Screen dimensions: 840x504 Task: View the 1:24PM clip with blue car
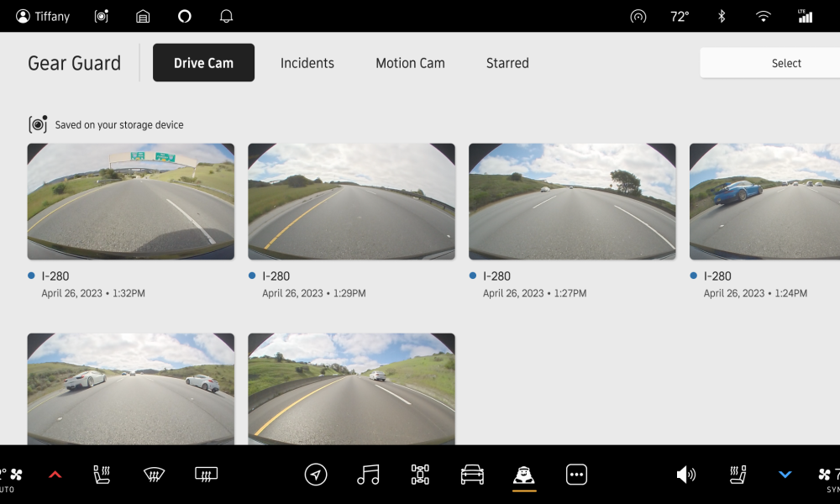click(x=764, y=202)
